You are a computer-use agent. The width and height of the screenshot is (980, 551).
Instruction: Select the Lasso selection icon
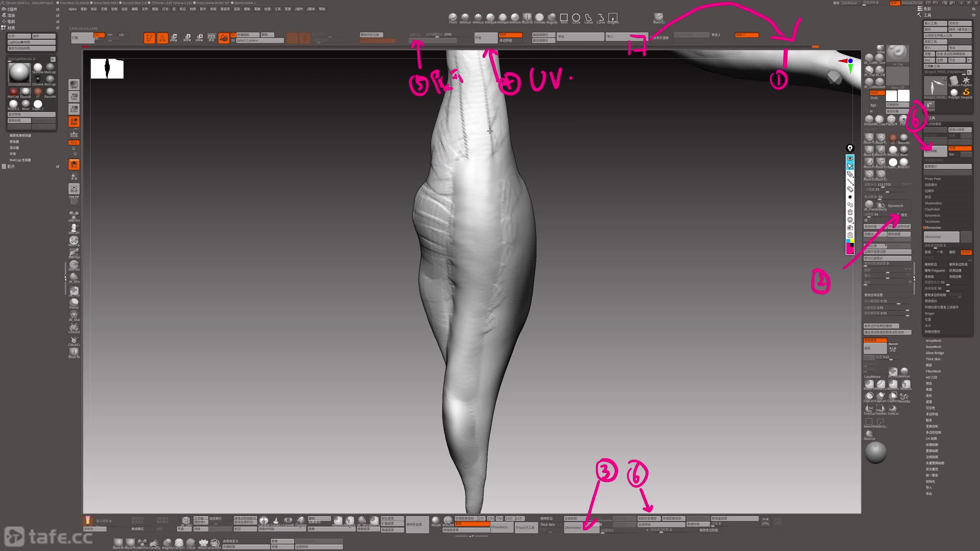click(588, 18)
